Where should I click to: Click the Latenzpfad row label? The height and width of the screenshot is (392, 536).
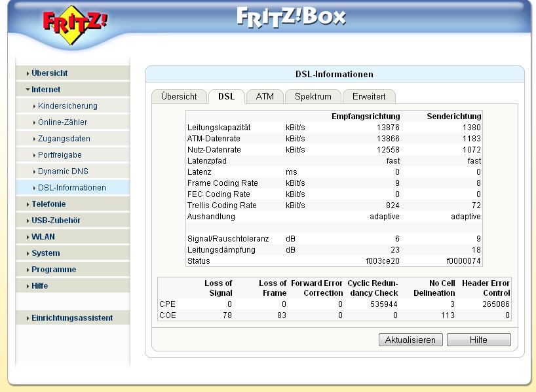pyautogui.click(x=207, y=161)
